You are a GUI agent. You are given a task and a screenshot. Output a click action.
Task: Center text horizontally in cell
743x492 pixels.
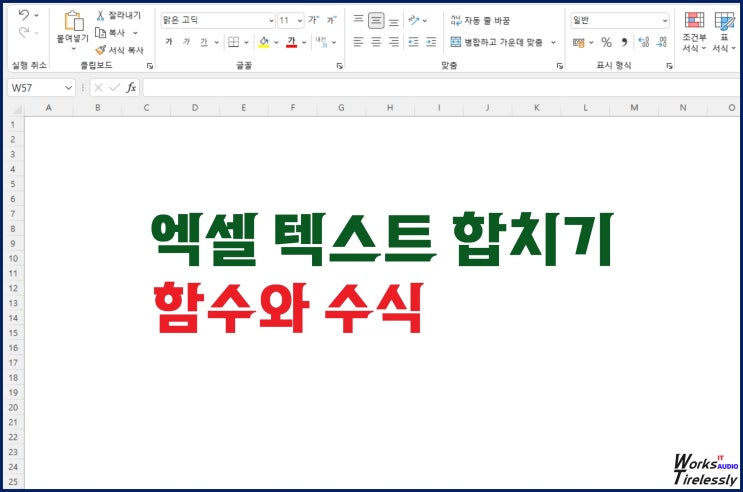(376, 42)
